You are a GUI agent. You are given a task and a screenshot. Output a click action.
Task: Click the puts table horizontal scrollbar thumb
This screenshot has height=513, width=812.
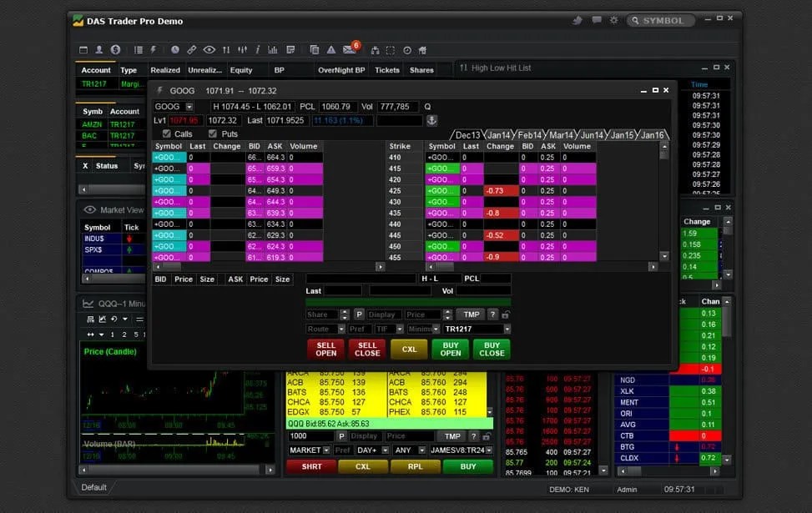tap(444, 267)
